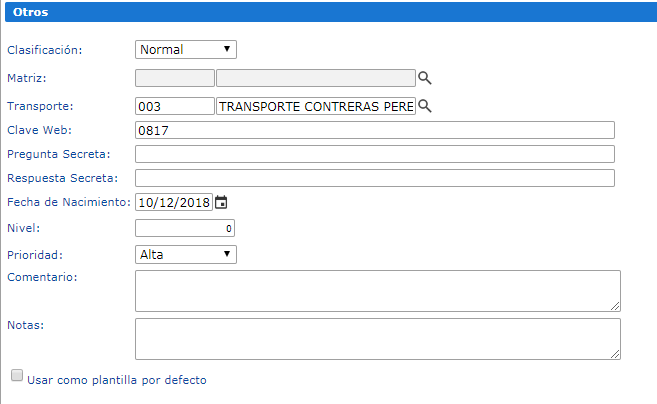Image resolution: width=657 pixels, height=404 pixels.
Task: Open the Fecha de Nacimiento calendar picker
Action: pyautogui.click(x=221, y=202)
